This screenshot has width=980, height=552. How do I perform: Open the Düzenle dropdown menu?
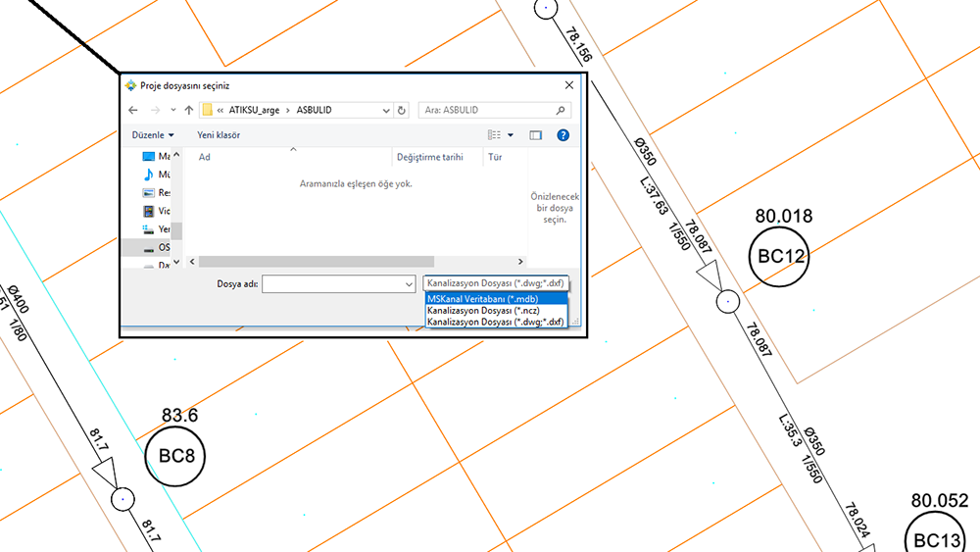click(152, 135)
